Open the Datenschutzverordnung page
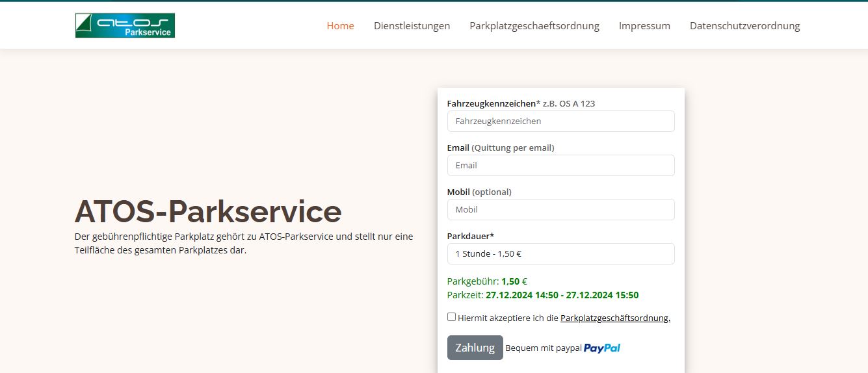868x373 pixels. click(744, 26)
